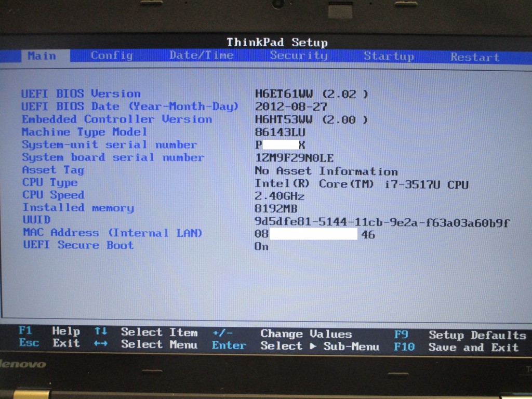Click the board serial 1ZM9F29N0LE
532x399 pixels.
[x=294, y=158]
